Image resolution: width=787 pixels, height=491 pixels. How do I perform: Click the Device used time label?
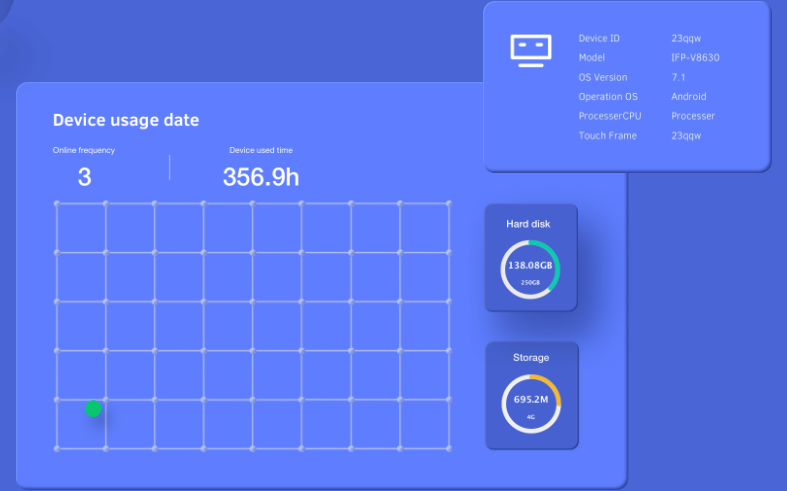pyautogui.click(x=260, y=150)
